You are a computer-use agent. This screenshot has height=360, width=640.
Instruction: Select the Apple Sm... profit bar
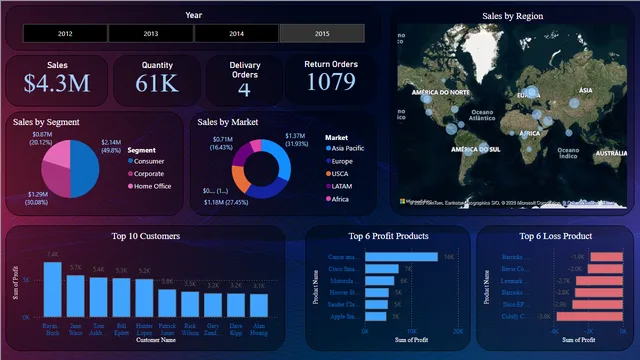pyautogui.click(x=376, y=316)
